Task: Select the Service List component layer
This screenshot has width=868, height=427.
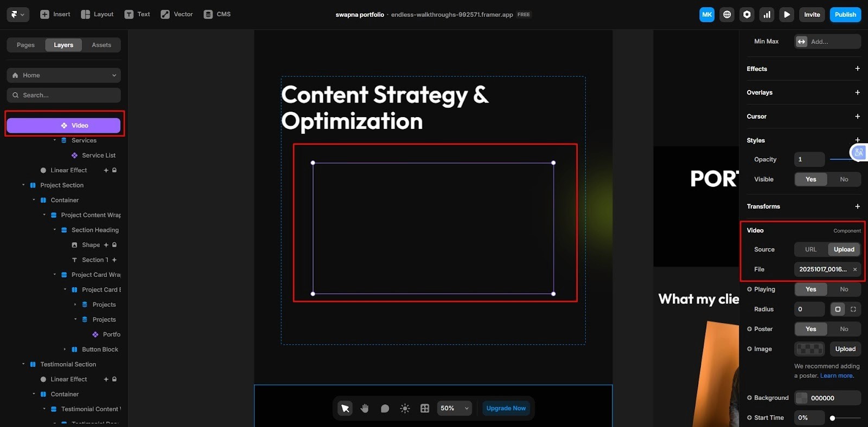Action: tap(93, 156)
